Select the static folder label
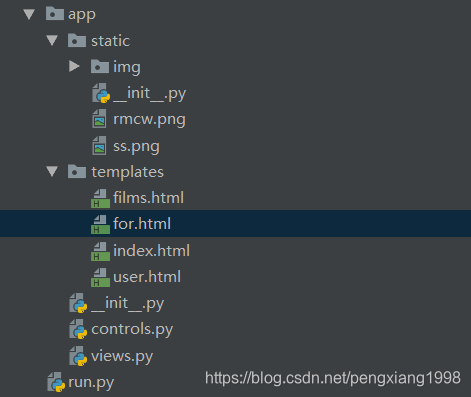The image size is (471, 397). 111,41
